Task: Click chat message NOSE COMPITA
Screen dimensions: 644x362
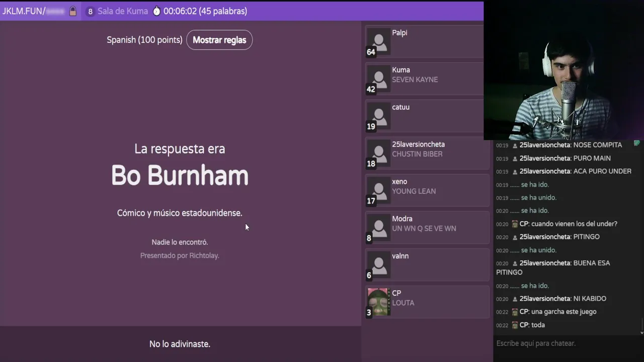Action: point(597,145)
